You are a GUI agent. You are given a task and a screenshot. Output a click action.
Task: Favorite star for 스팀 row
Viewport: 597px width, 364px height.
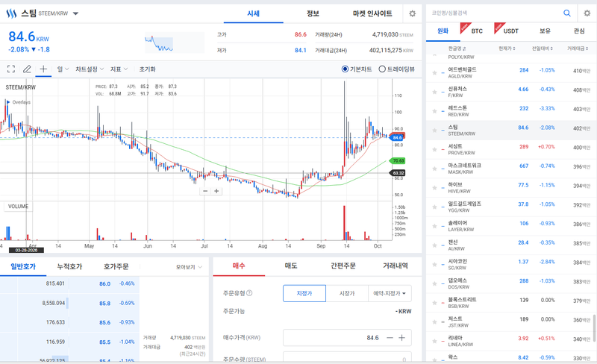pyautogui.click(x=434, y=131)
